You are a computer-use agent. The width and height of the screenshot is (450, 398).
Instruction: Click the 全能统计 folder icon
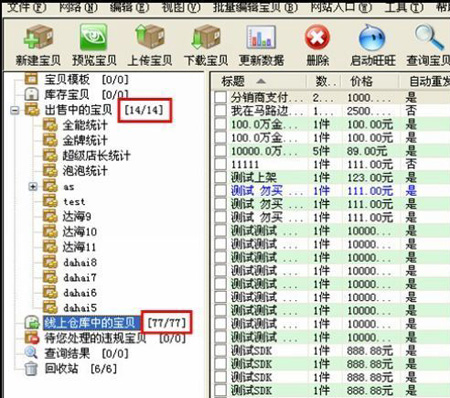[x=50, y=125]
